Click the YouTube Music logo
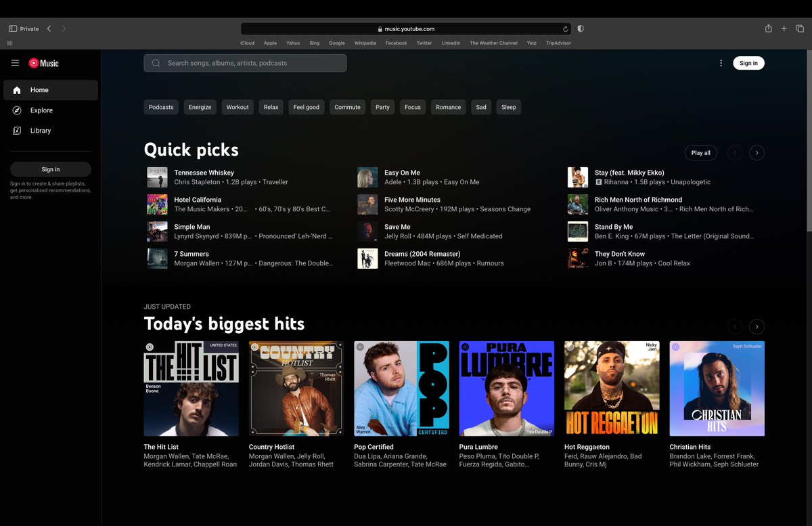The height and width of the screenshot is (526, 812). (x=43, y=63)
